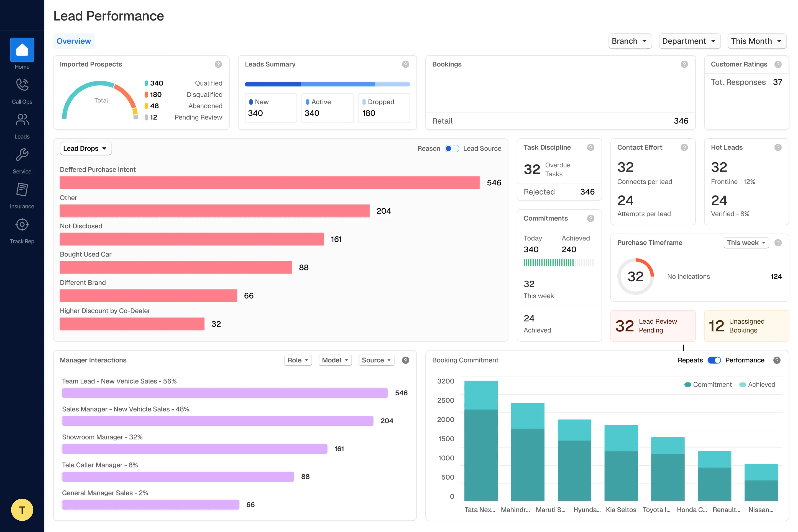Image resolution: width=798 pixels, height=532 pixels.
Task: Open the Branch dropdown
Action: [x=630, y=41]
